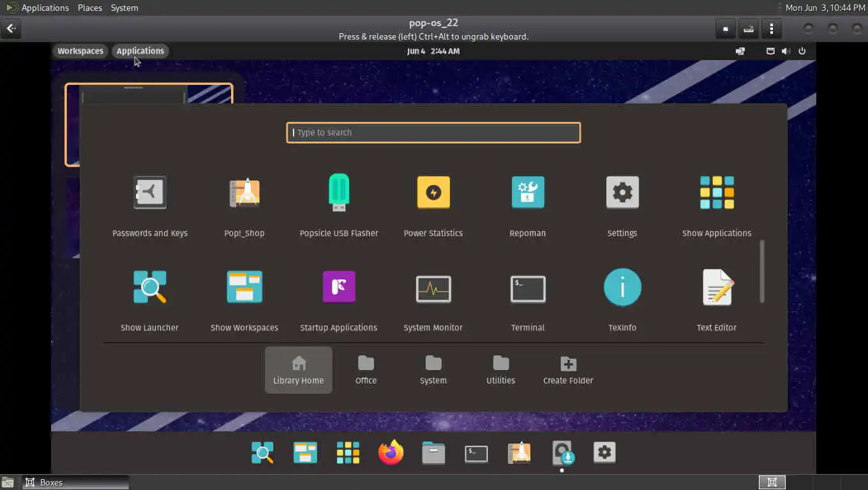
Task: Click Workspaces button in Pop top bar
Action: [80, 51]
